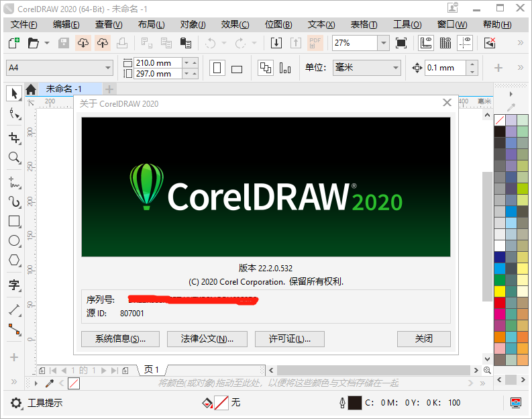Viewport: 532px width, 419px height.
Task: Click the Publish to PDF icon
Action: click(315, 43)
